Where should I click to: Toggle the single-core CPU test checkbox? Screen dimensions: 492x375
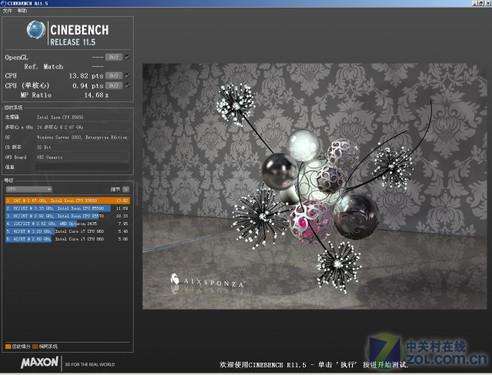[127, 86]
